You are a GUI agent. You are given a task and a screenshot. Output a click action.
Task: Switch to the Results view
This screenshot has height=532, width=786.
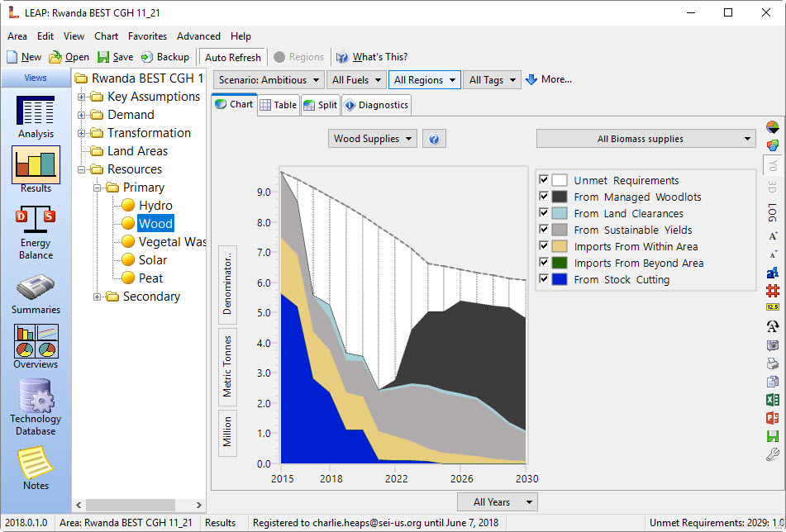[x=36, y=170]
